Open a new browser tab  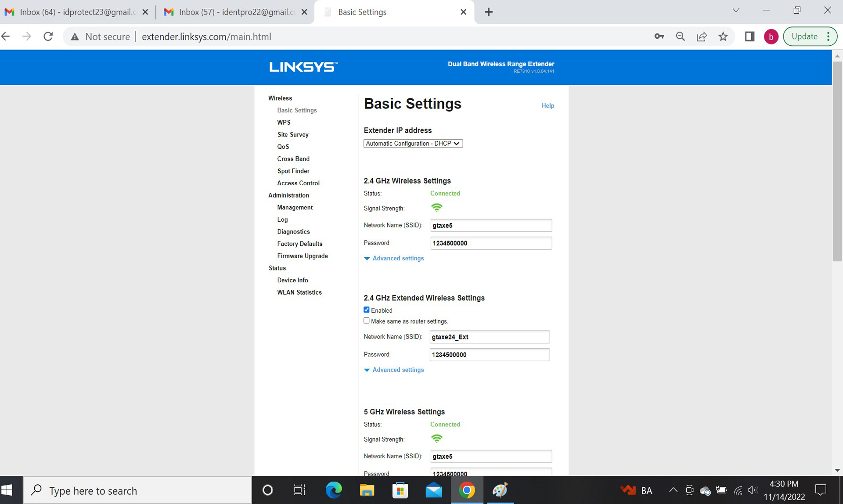click(x=489, y=12)
